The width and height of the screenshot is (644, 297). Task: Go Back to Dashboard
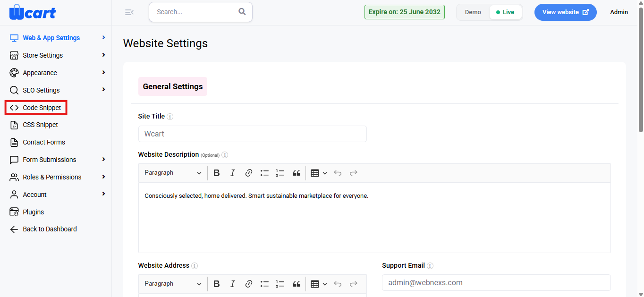coord(43,229)
